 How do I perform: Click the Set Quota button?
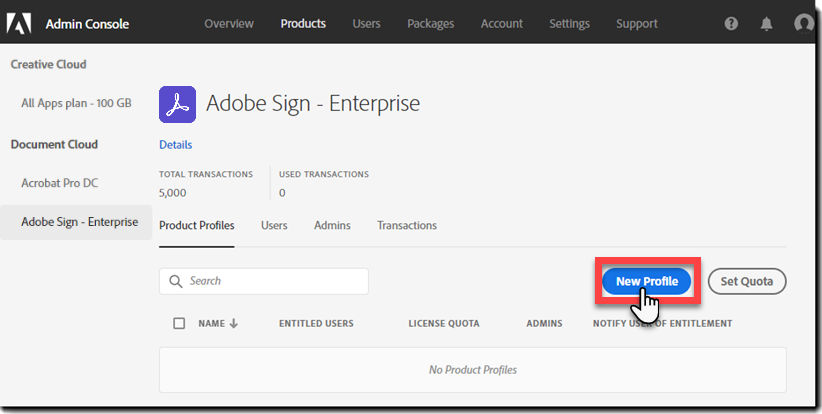click(747, 281)
